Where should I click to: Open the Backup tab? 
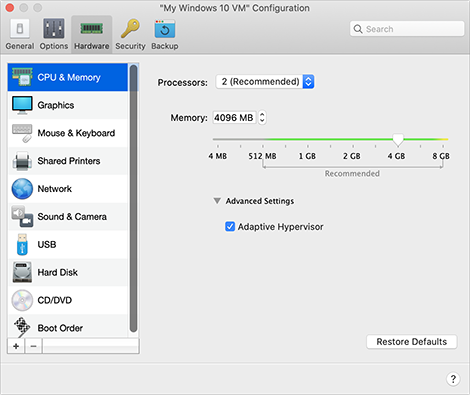click(x=165, y=35)
